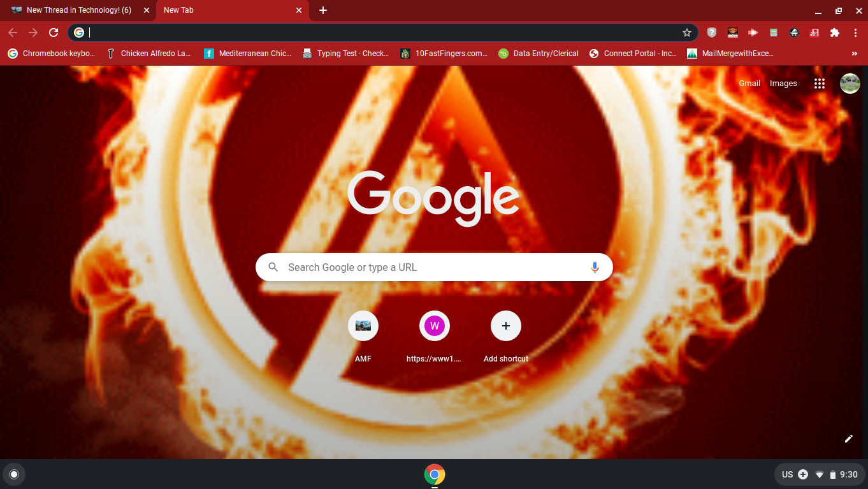Open the 10FastFingers.com bookmark
The image size is (868, 489).
444,54
